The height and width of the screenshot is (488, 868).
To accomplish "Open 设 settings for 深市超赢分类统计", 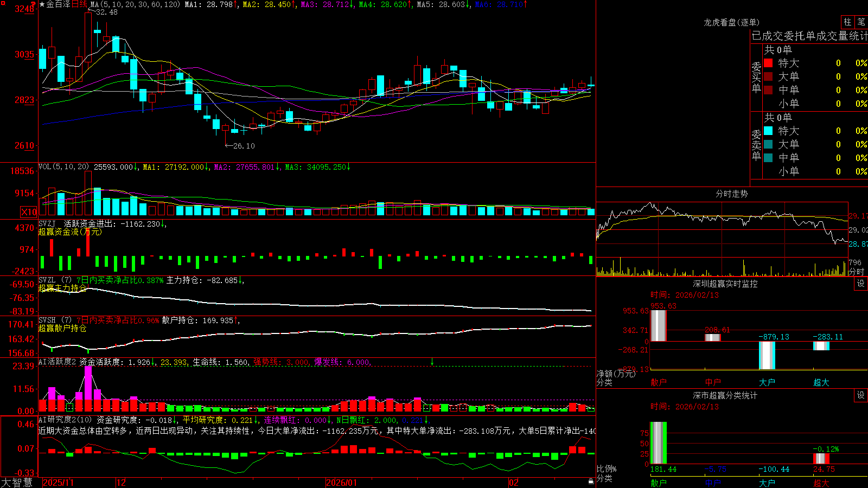I will pos(861,395).
